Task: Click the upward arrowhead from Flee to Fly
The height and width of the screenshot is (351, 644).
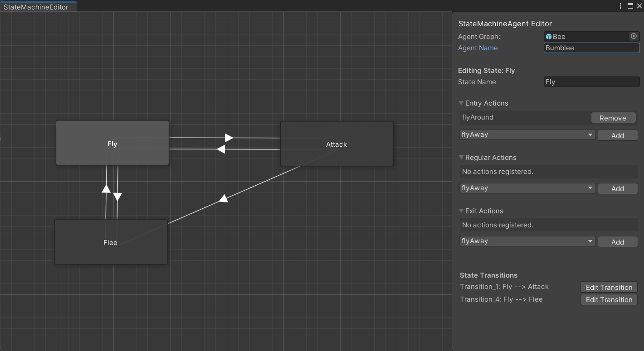Action: pos(106,188)
